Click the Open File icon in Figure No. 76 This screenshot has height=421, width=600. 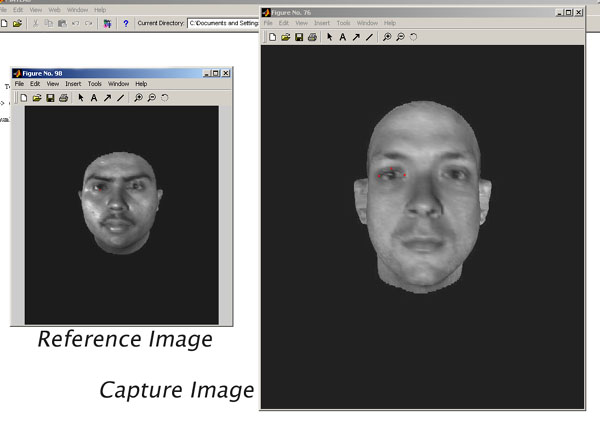(x=285, y=37)
